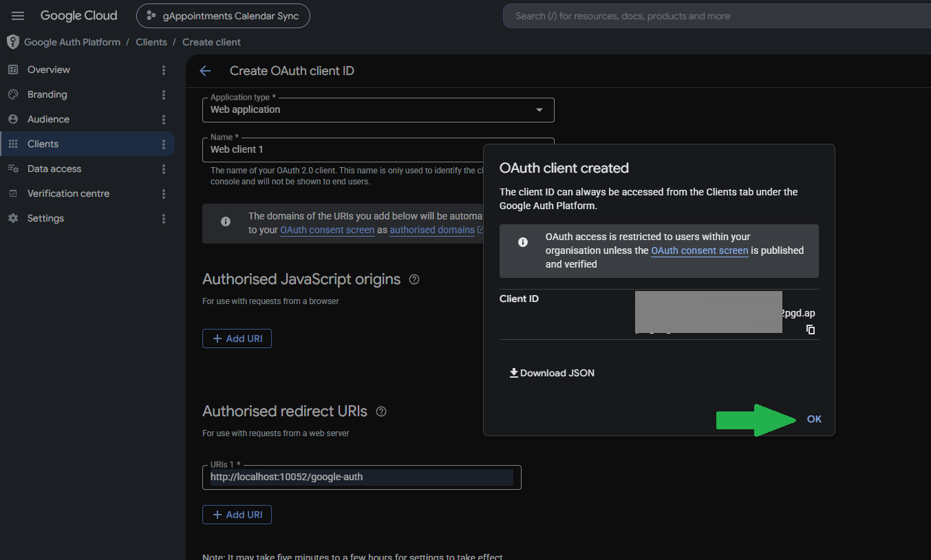
Task: Open the Overview sidebar item
Action: pyautogui.click(x=49, y=69)
